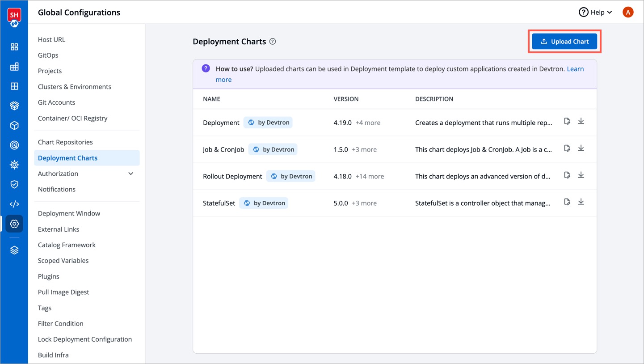The image size is (644, 364).
Task: Open the avatar badge at top right
Action: point(628,12)
